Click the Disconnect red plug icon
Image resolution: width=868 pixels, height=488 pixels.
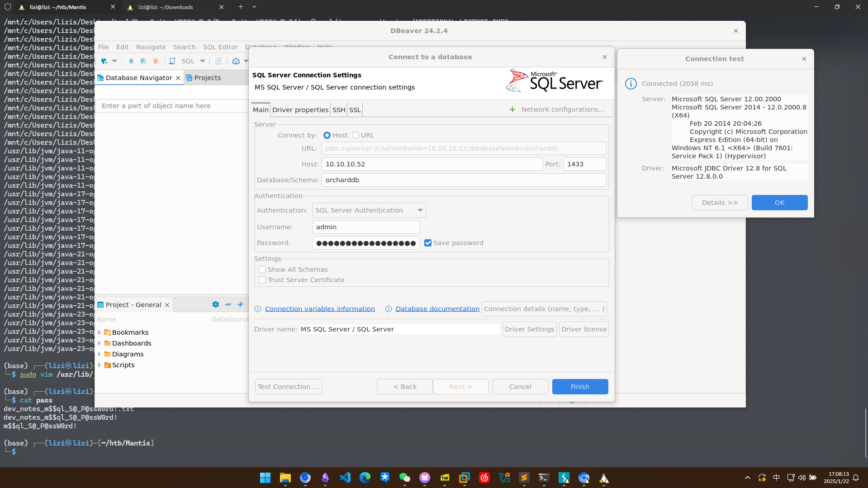156,61
